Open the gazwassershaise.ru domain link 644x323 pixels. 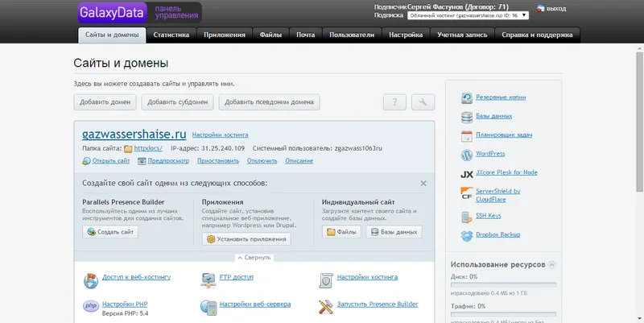134,135
